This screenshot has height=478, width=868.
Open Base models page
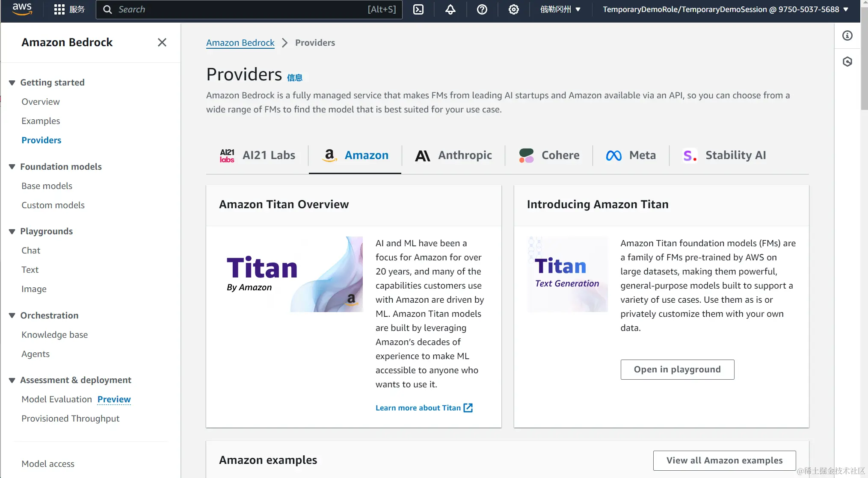click(x=47, y=186)
